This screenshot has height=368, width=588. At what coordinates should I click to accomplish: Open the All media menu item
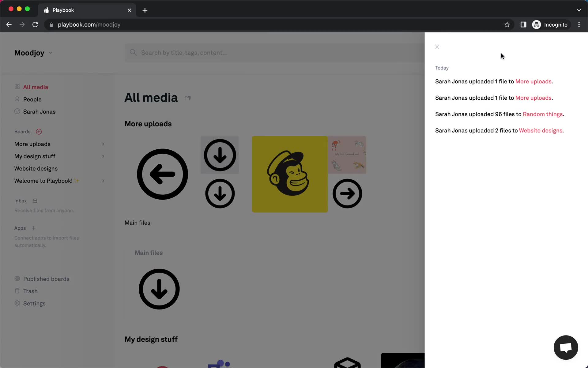[x=36, y=87]
